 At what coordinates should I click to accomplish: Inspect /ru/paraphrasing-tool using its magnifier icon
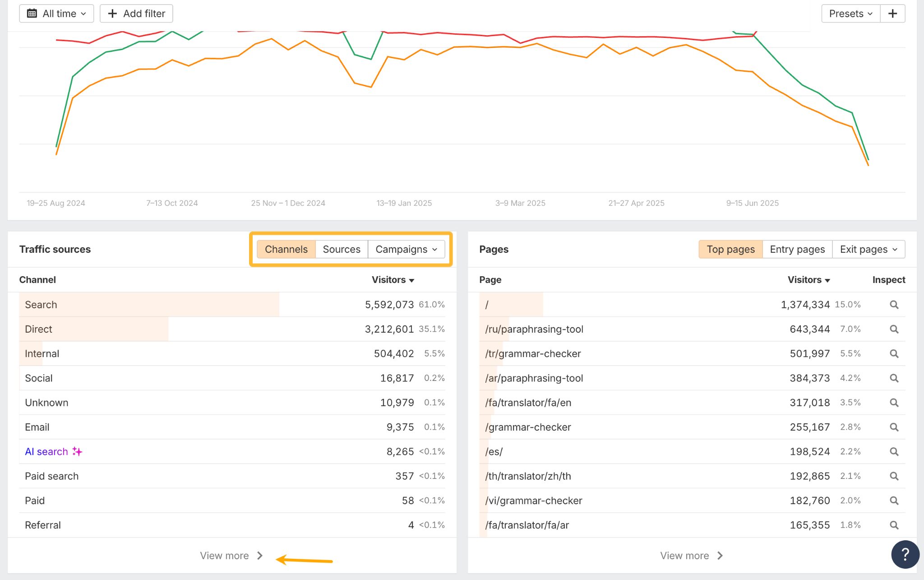[894, 329]
